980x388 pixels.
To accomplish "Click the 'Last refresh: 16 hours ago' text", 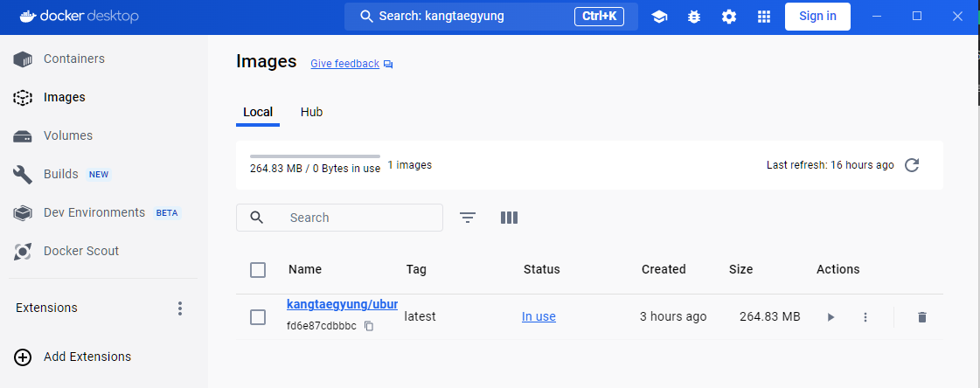I will click(x=831, y=165).
